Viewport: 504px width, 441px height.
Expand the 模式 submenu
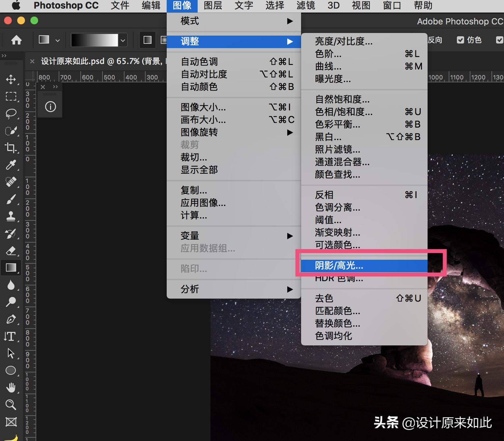pyautogui.click(x=189, y=21)
